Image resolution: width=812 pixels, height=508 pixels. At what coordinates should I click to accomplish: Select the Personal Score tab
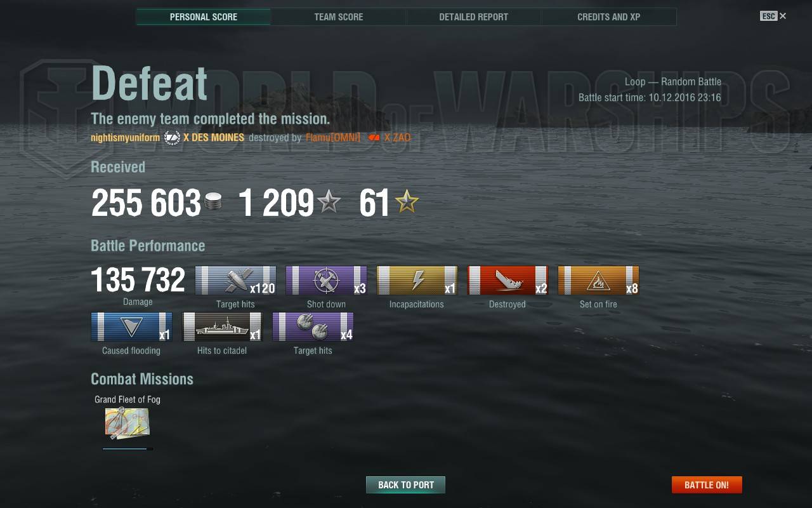[204, 17]
